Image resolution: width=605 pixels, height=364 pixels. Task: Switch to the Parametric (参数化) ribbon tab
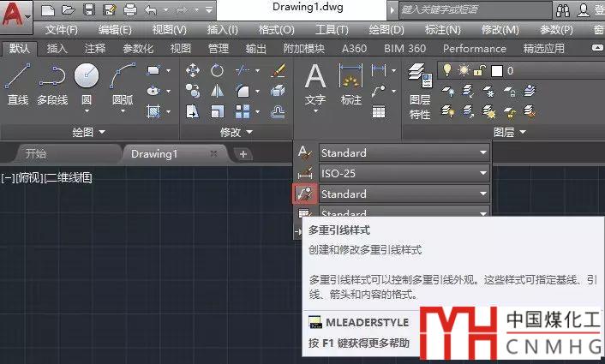point(138,49)
